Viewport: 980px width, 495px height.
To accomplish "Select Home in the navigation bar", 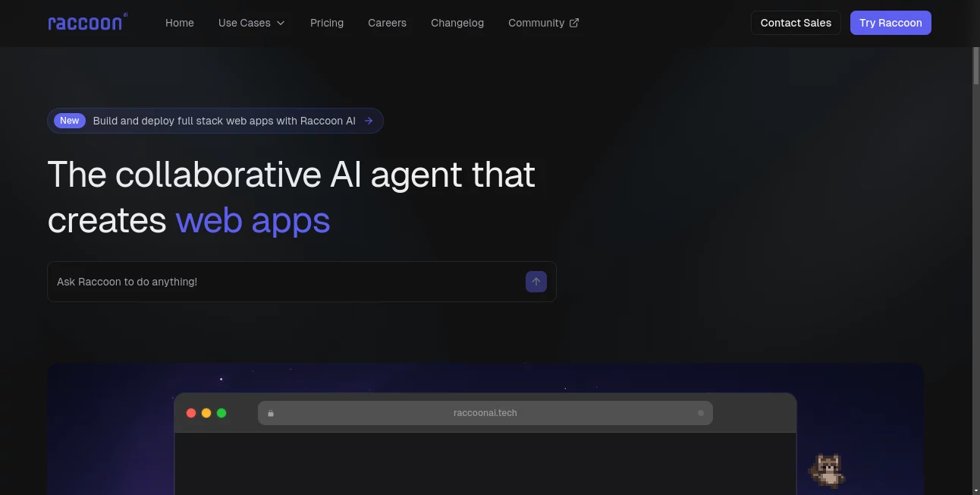I will pos(180,23).
